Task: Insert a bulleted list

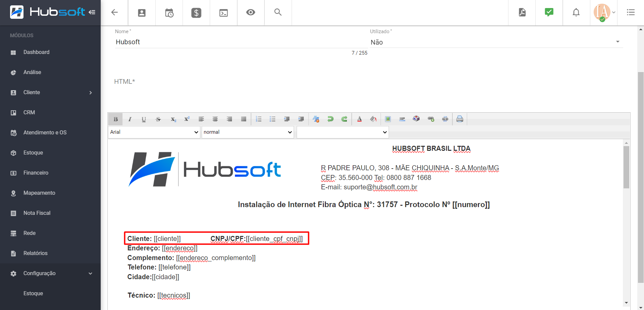Action: (273, 119)
